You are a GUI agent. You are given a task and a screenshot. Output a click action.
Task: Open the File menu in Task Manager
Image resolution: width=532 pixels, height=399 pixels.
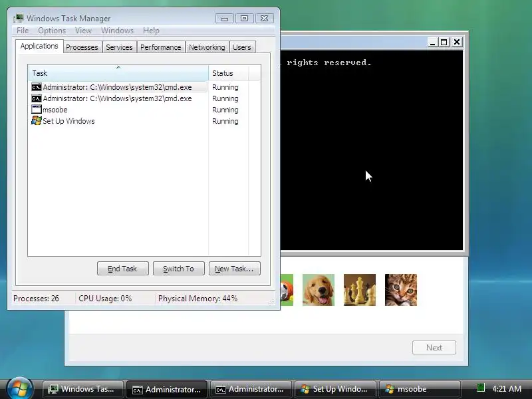point(23,31)
